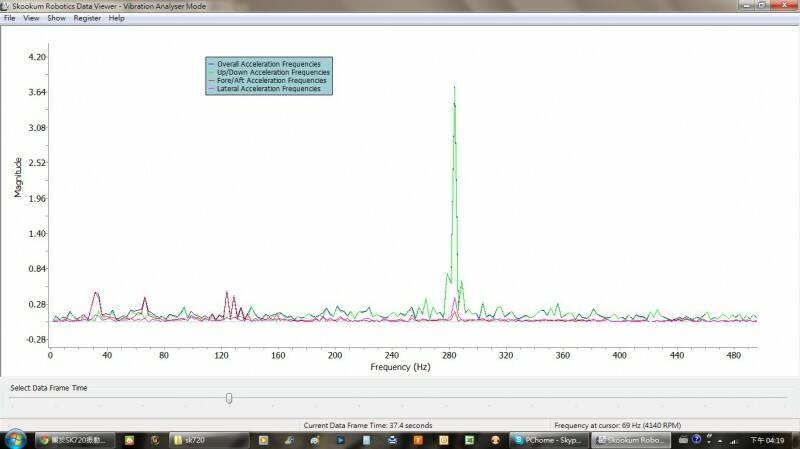Click the yellow square power-symbol taskbar icon
Screen dimensions: 800x449
(443, 440)
